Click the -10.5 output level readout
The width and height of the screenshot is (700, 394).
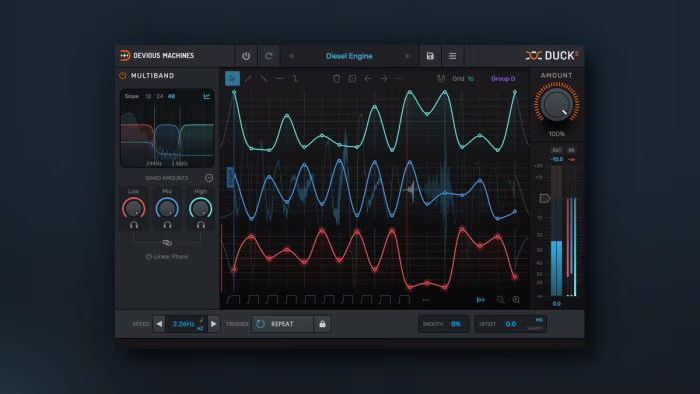(557, 159)
